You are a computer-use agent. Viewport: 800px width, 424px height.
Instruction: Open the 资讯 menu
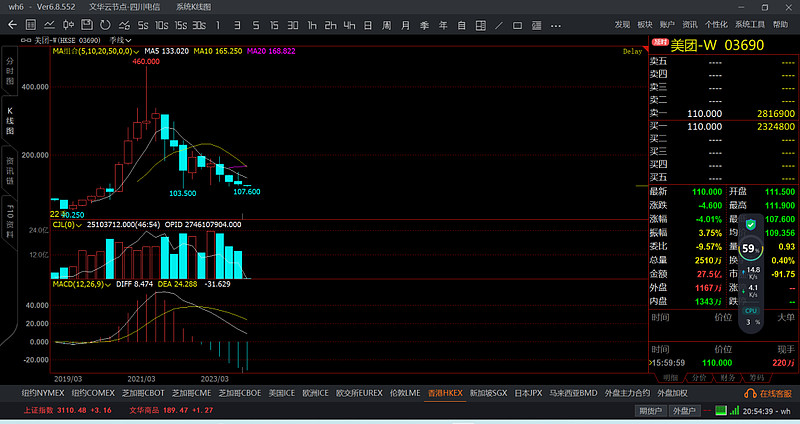[x=690, y=24]
